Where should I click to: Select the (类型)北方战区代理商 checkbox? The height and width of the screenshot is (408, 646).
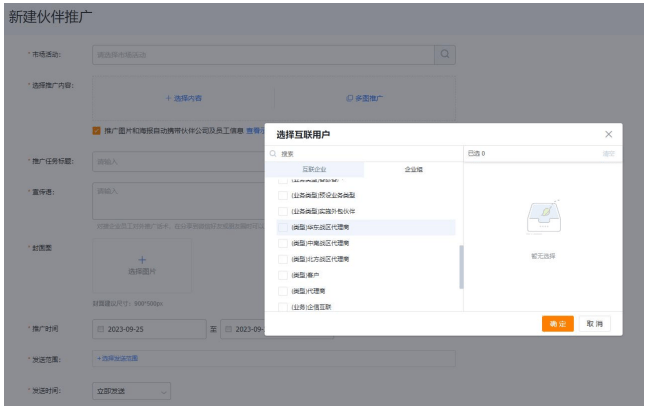(x=283, y=258)
